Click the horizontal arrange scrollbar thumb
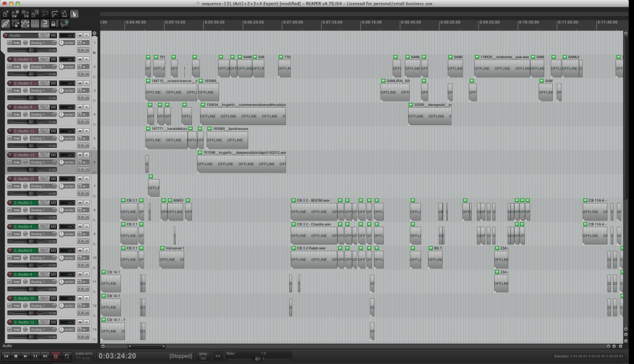 coord(146,346)
